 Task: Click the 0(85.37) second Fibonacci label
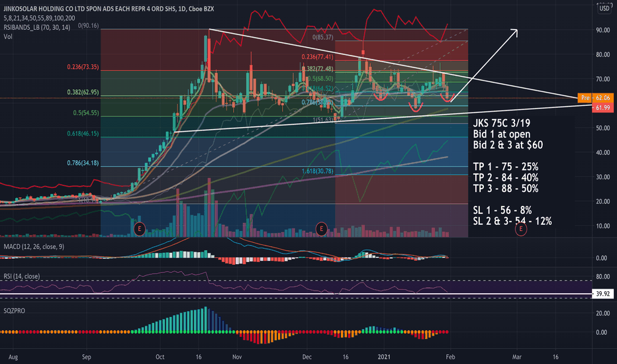[x=322, y=37]
